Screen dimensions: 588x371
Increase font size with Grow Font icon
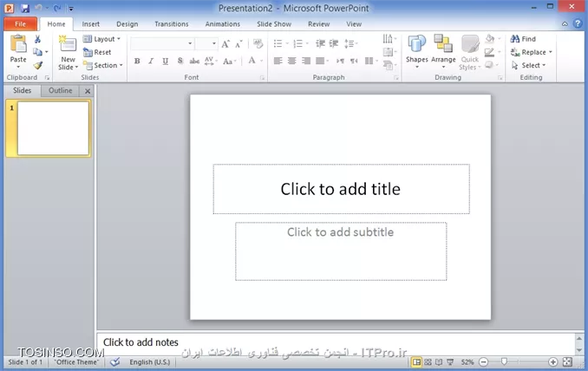[225, 44]
